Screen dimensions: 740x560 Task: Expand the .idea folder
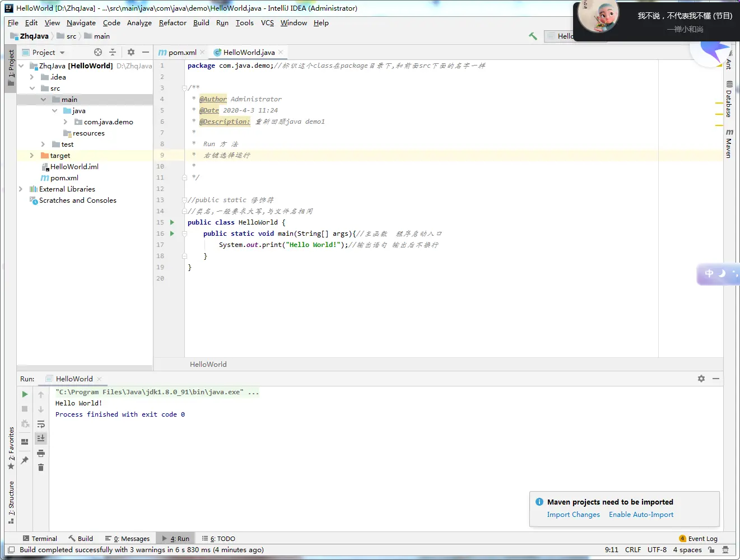[32, 77]
